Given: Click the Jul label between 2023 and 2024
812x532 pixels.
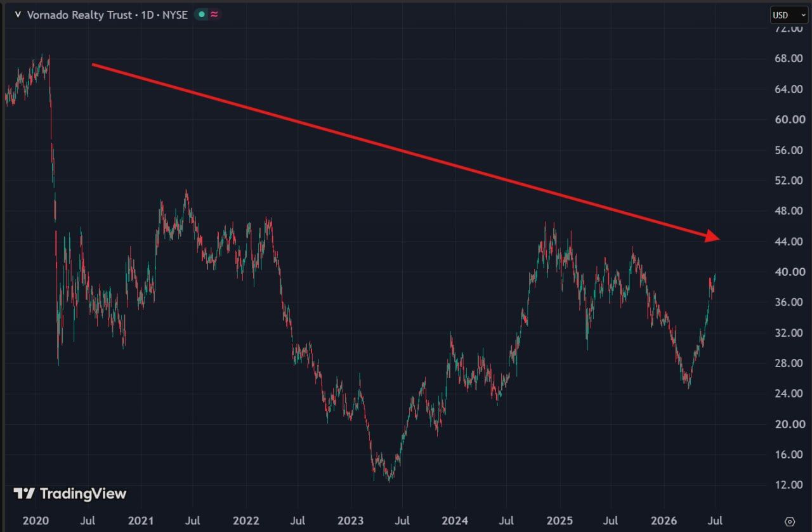Looking at the screenshot, I should coord(402,521).
